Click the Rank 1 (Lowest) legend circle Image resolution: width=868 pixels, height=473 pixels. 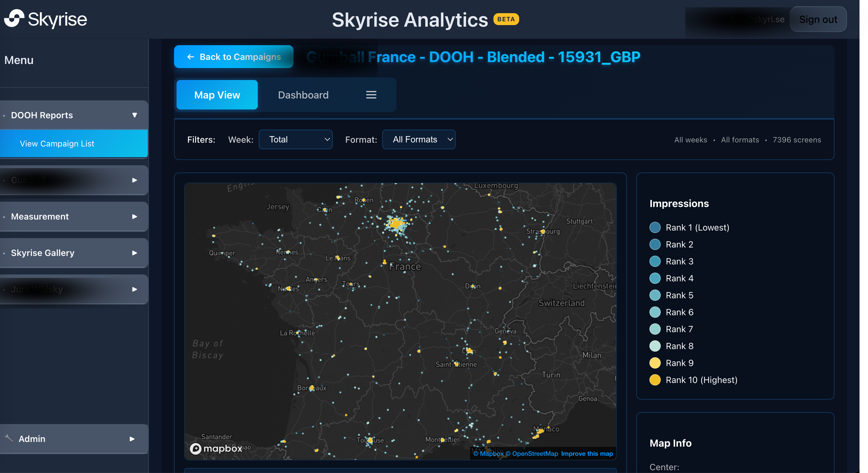pos(655,228)
